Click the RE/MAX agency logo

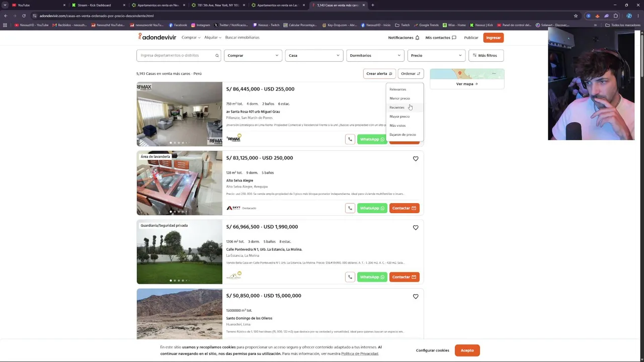point(233,138)
